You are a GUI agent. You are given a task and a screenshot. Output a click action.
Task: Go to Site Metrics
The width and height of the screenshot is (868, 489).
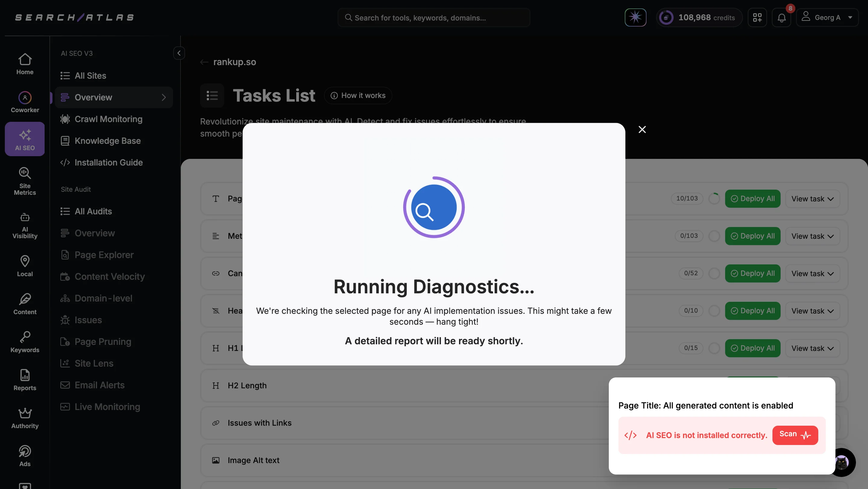tap(25, 181)
